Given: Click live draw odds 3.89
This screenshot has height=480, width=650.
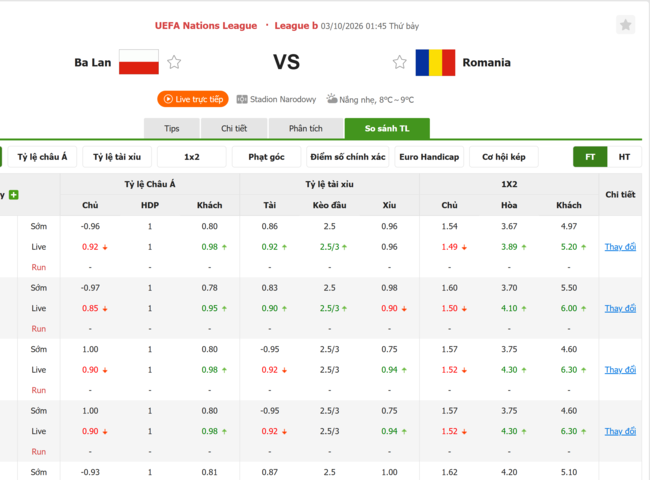Looking at the screenshot, I should point(509,247).
